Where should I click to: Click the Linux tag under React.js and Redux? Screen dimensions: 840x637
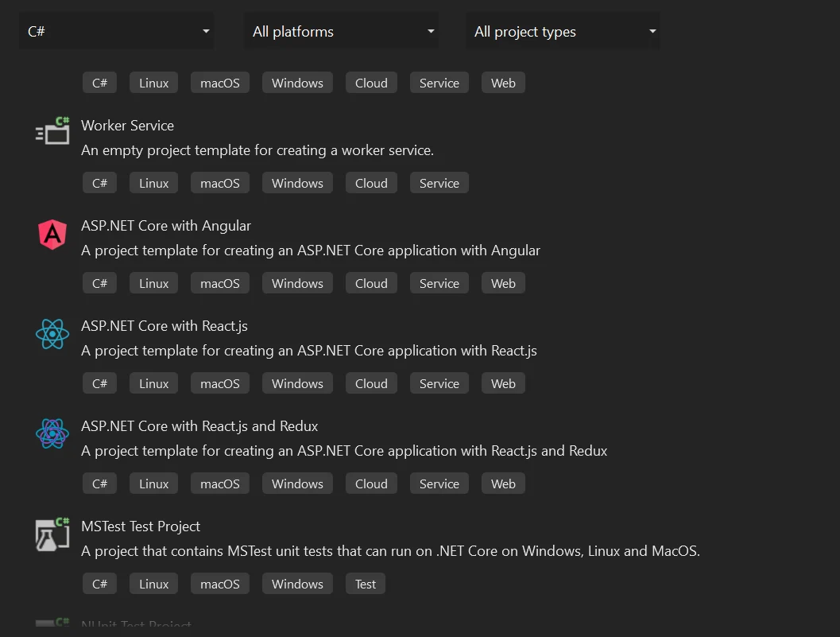coord(153,484)
